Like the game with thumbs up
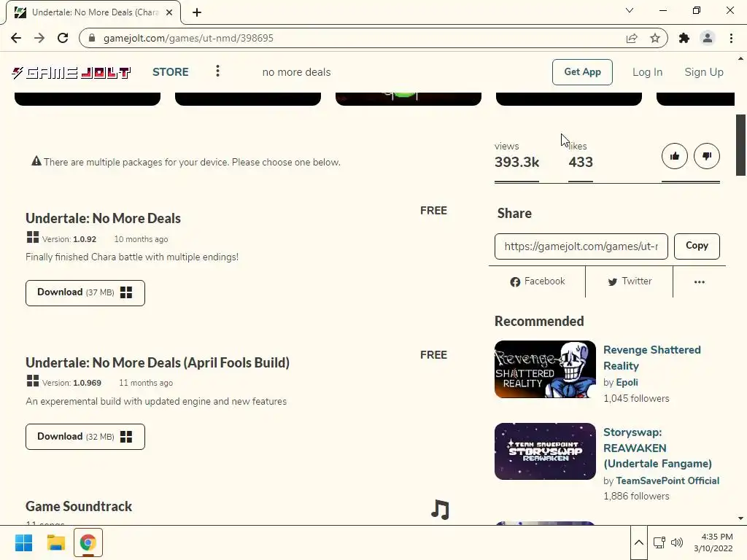 tap(675, 156)
